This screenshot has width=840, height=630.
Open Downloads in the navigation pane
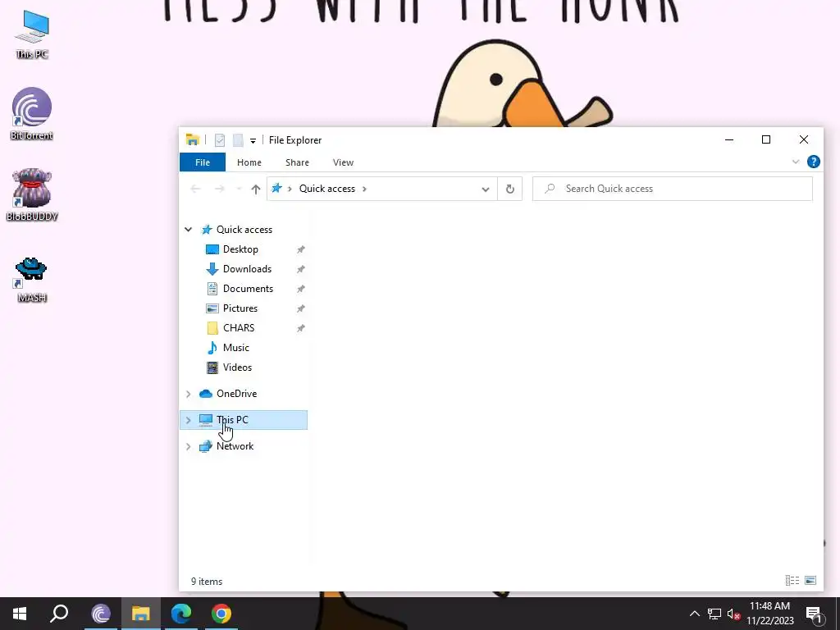[247, 269]
